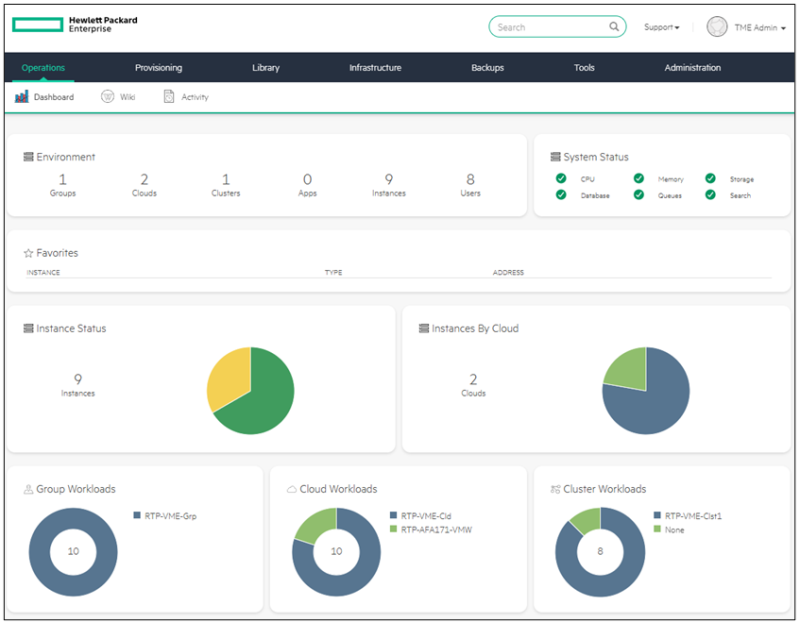Open the TME Admin user menu
The image size is (800, 622).
(752, 27)
